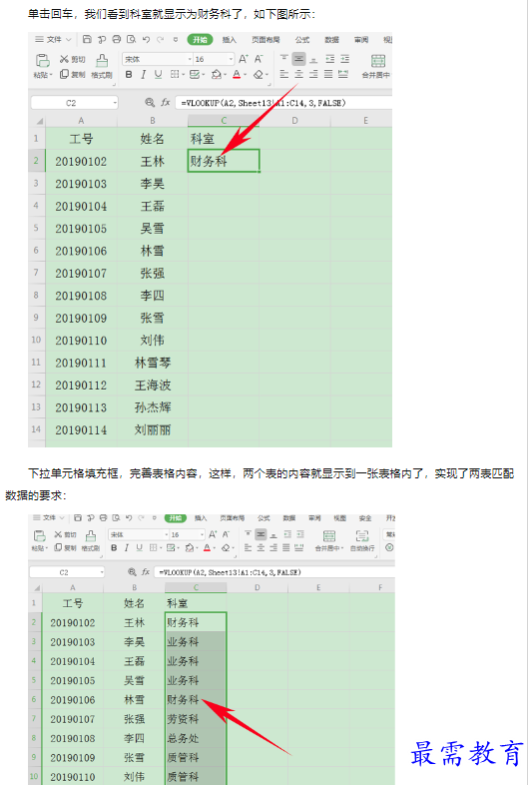Click the VLOOKUP formula bar in the upper spreadsheet

click(283, 103)
